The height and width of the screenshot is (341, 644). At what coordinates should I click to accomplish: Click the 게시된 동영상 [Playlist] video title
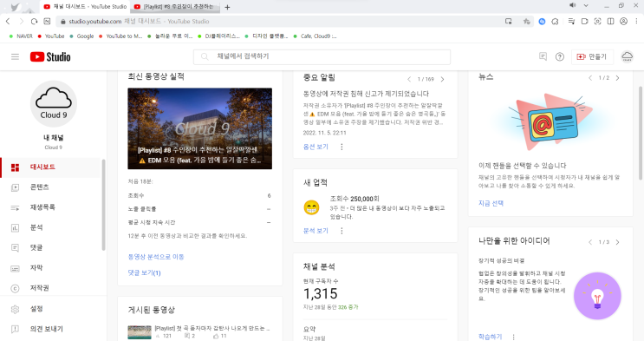212,328
